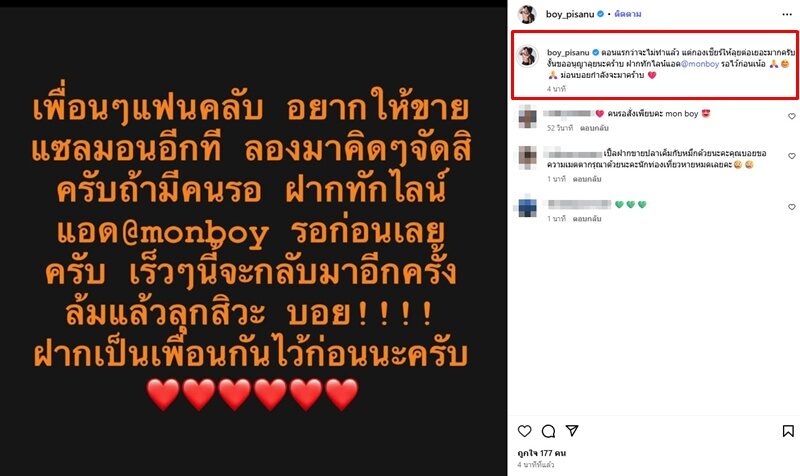
Task: Open third commenter's blue avatar
Action: click(x=527, y=208)
